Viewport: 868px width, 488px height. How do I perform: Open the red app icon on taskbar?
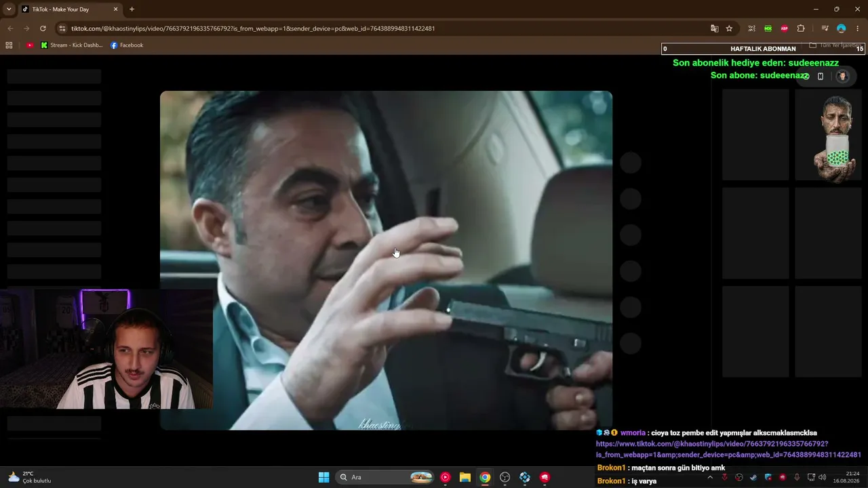tap(545, 477)
